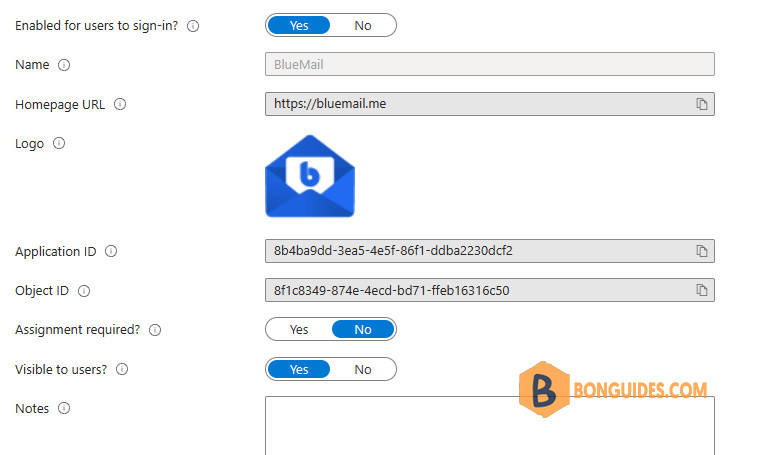The height and width of the screenshot is (455, 768).
Task: Open the info icon beside Logo
Action: pyautogui.click(x=59, y=144)
